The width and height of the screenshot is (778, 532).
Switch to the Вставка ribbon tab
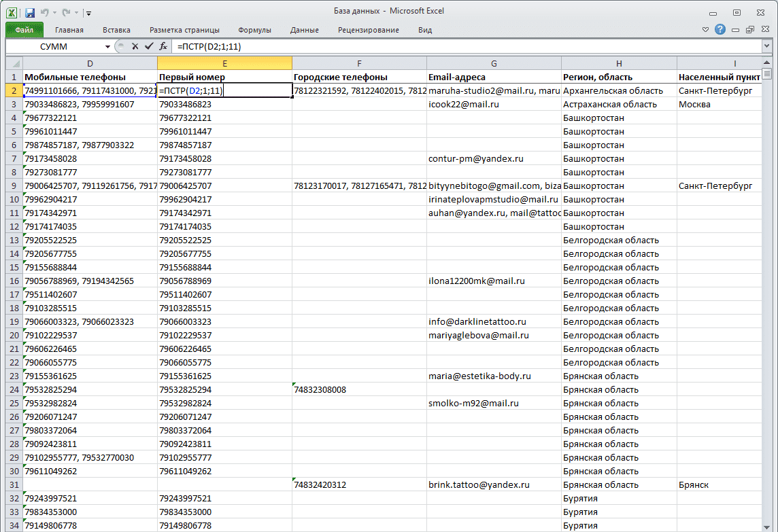tap(116, 30)
